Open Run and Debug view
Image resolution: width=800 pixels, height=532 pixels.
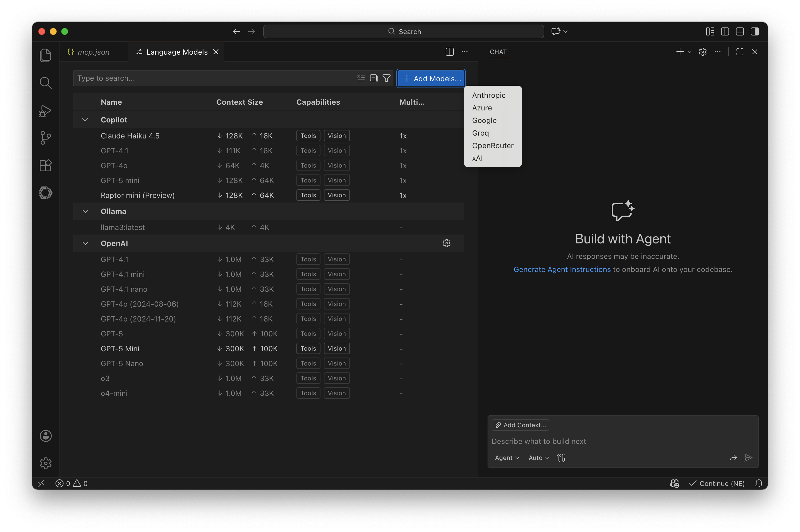coord(45,111)
